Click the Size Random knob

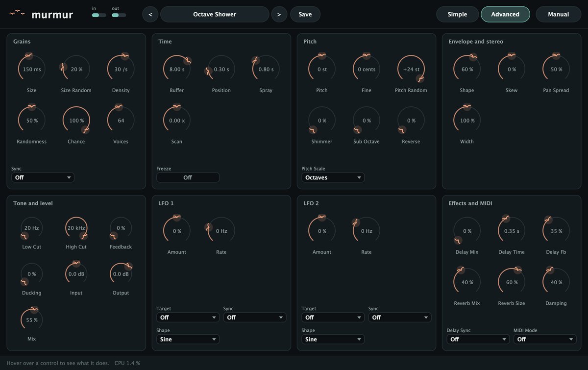76,69
